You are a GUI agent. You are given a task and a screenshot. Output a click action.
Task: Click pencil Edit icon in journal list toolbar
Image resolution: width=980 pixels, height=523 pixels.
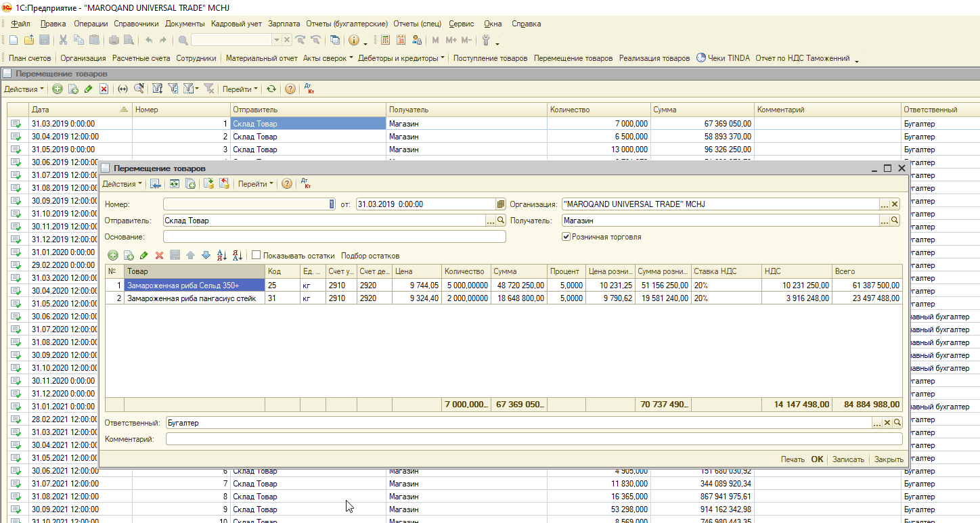tap(88, 89)
